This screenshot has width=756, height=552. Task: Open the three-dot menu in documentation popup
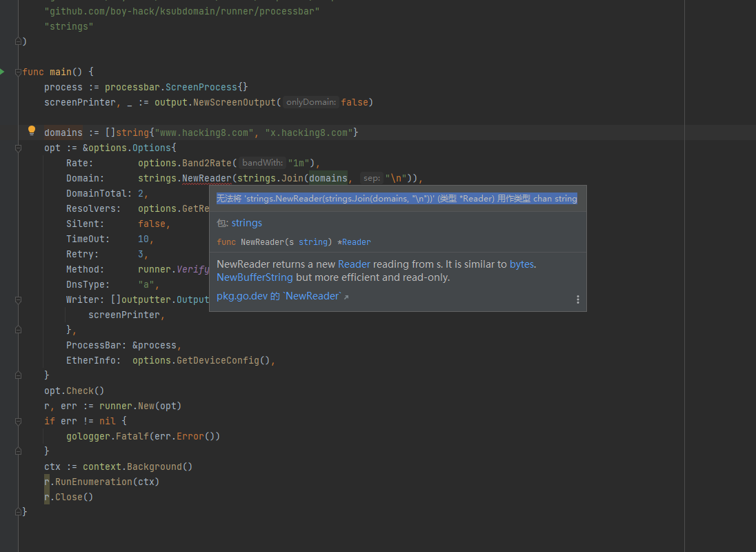click(578, 299)
